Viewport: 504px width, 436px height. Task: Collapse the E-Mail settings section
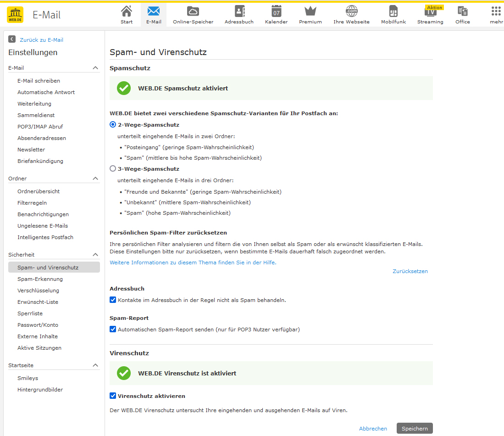coord(95,68)
